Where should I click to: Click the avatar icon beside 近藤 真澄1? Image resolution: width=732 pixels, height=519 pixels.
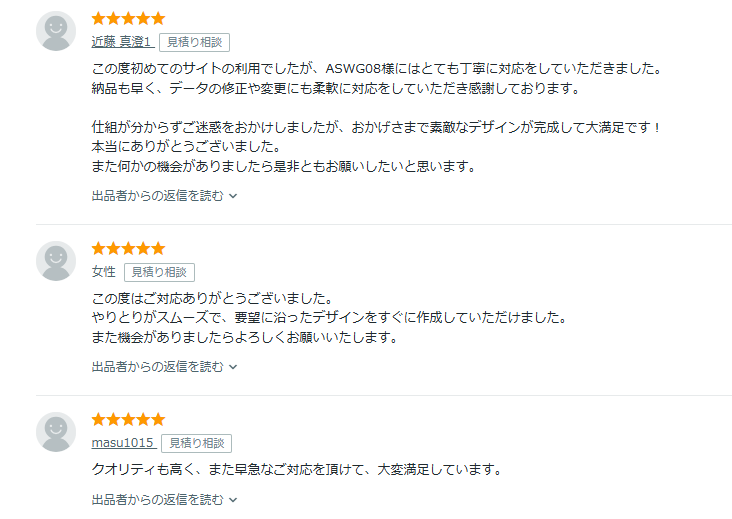(56, 31)
